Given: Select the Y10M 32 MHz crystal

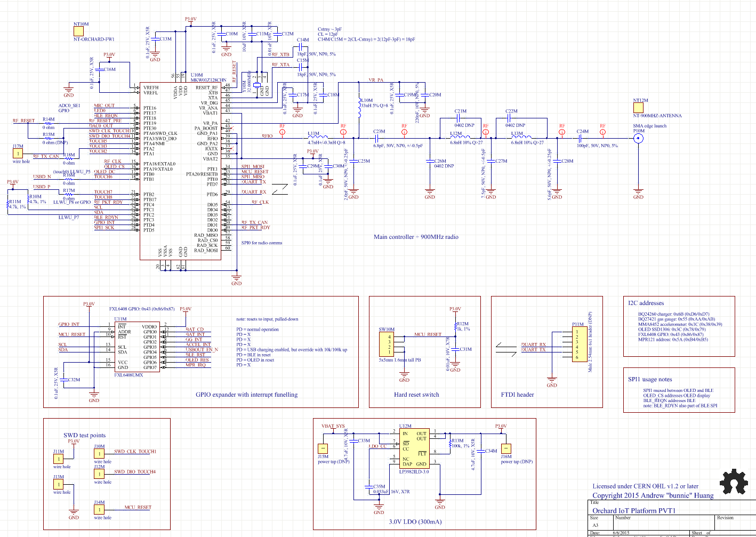Looking at the screenshot, I should [x=257, y=85].
